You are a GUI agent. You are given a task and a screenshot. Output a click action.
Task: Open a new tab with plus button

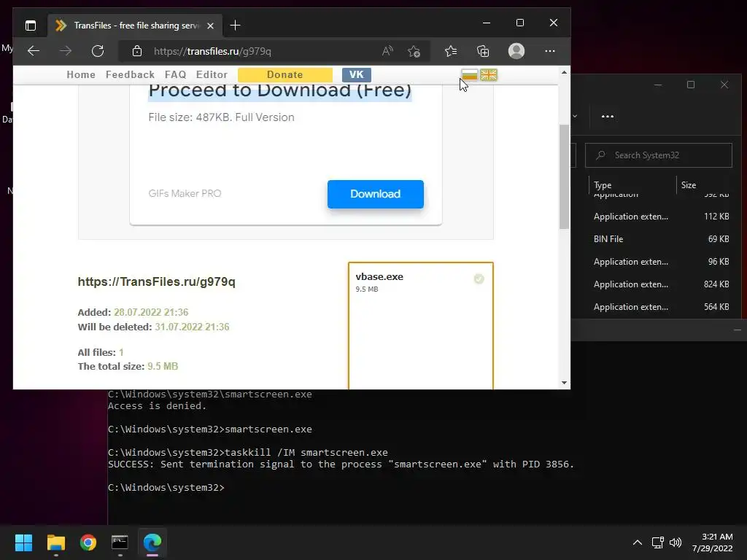(235, 26)
